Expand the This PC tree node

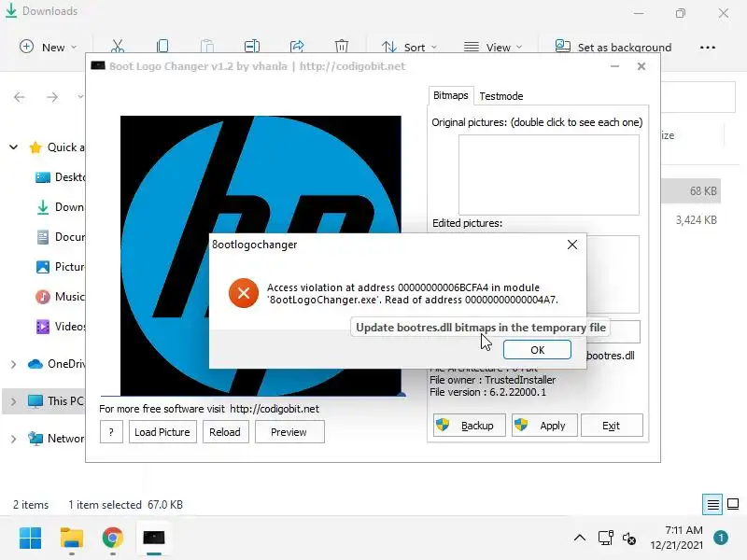14,401
